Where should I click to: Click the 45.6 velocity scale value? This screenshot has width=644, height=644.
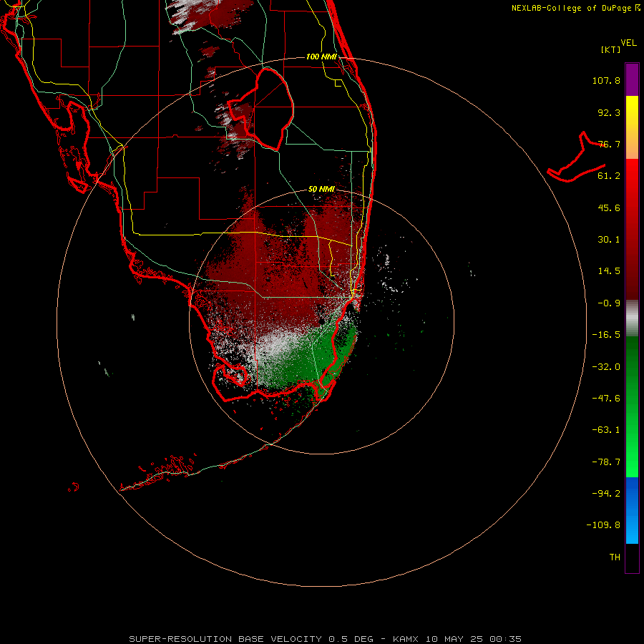pos(609,208)
